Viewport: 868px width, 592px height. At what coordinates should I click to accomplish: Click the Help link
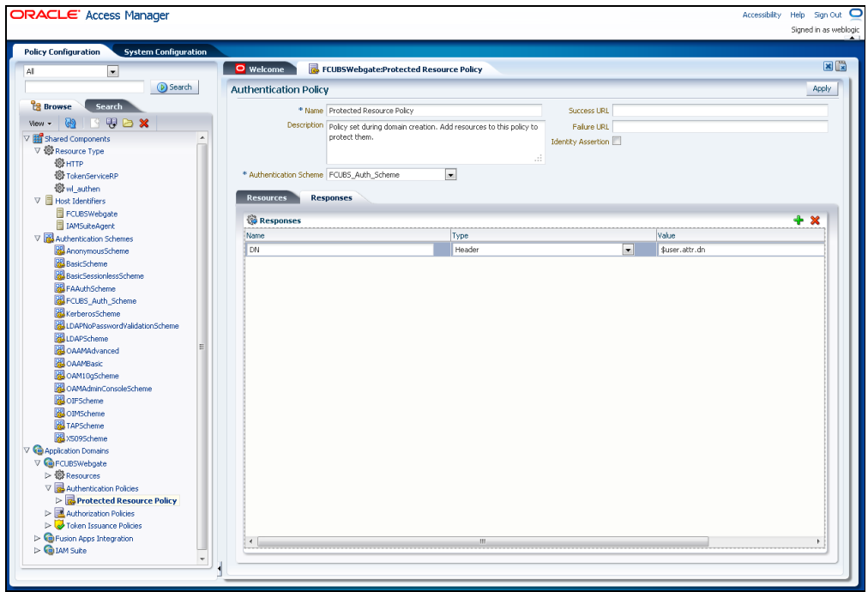[x=797, y=15]
